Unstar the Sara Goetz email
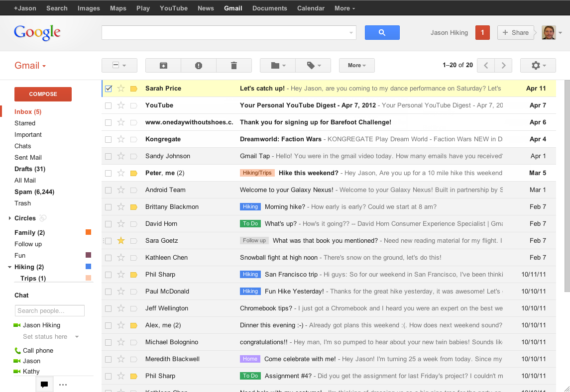 121,240
